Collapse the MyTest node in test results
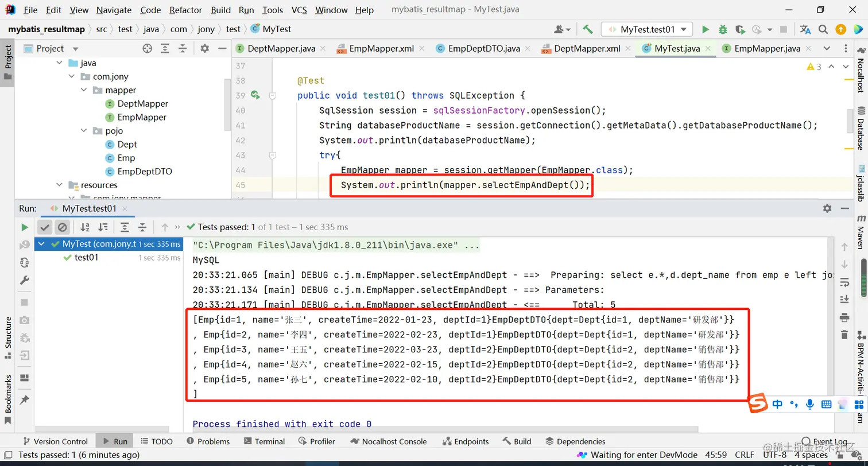The height and width of the screenshot is (466, 868). coord(42,244)
